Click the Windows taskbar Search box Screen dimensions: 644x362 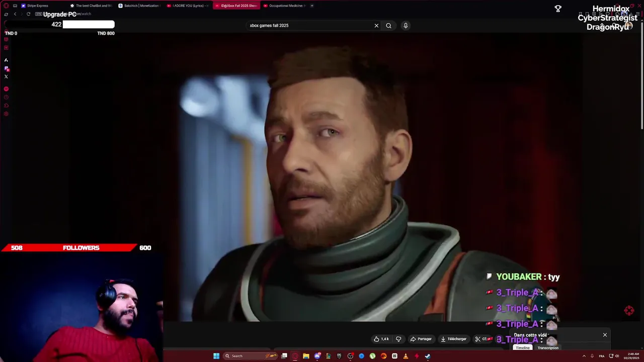tap(251, 356)
